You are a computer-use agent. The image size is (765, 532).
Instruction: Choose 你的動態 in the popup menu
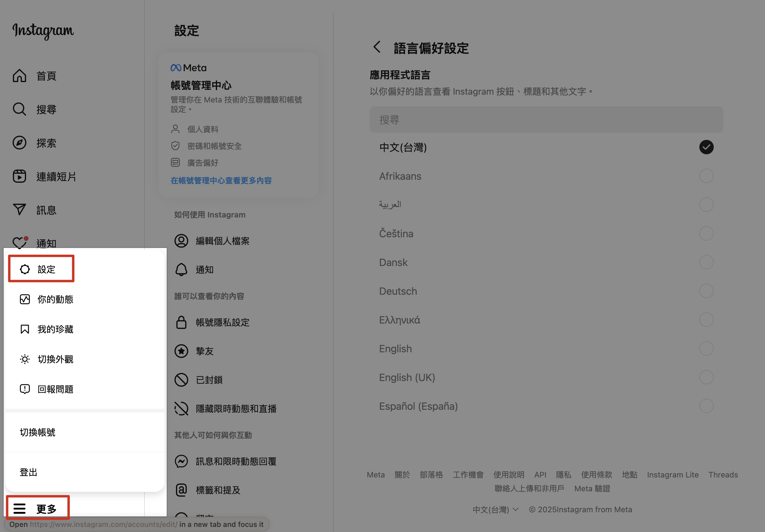85,299
